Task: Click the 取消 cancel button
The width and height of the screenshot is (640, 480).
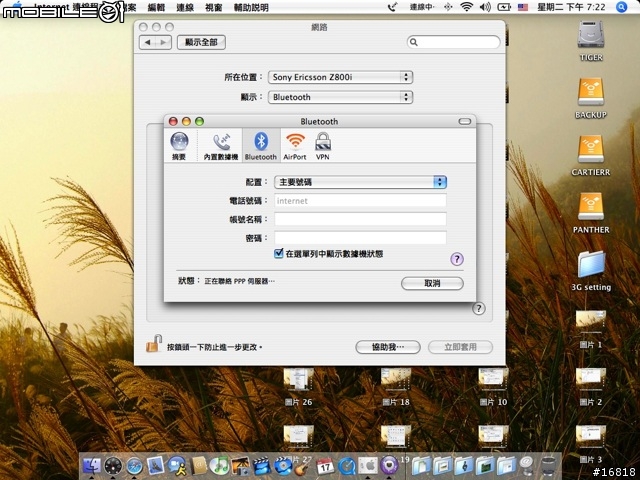Action: tap(432, 283)
